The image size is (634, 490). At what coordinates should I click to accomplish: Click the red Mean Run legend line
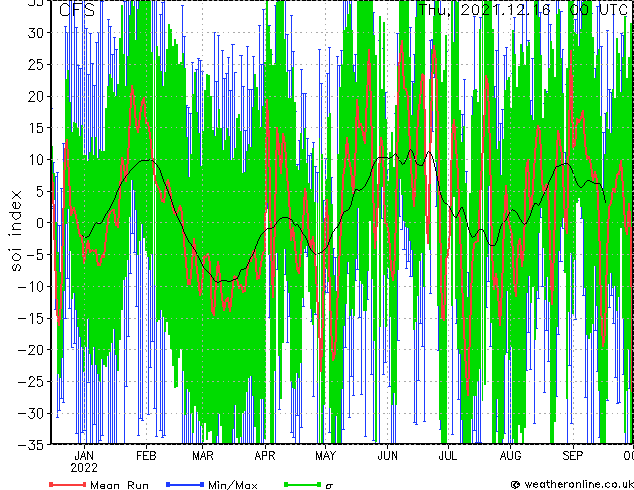point(67,484)
